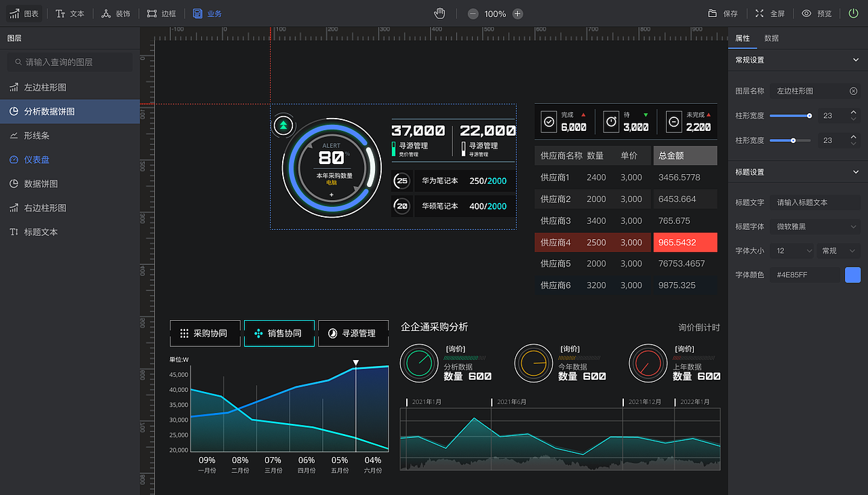Image resolution: width=868 pixels, height=495 pixels.
Task: Open the 标题字体 font dropdown
Action: 815,226
